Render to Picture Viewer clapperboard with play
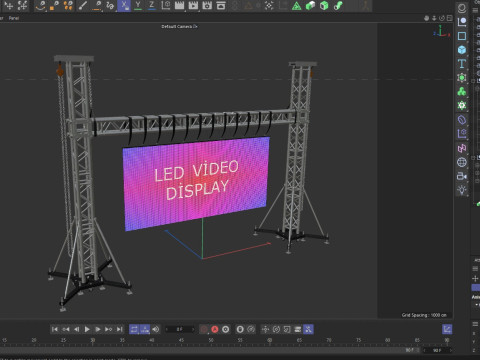The image size is (480, 360). tap(193, 5)
